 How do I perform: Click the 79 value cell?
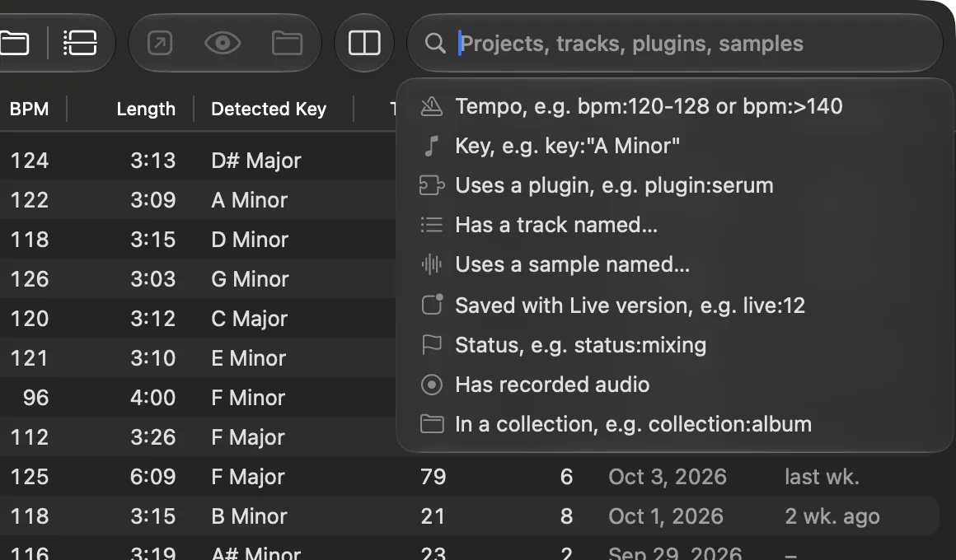tap(433, 477)
